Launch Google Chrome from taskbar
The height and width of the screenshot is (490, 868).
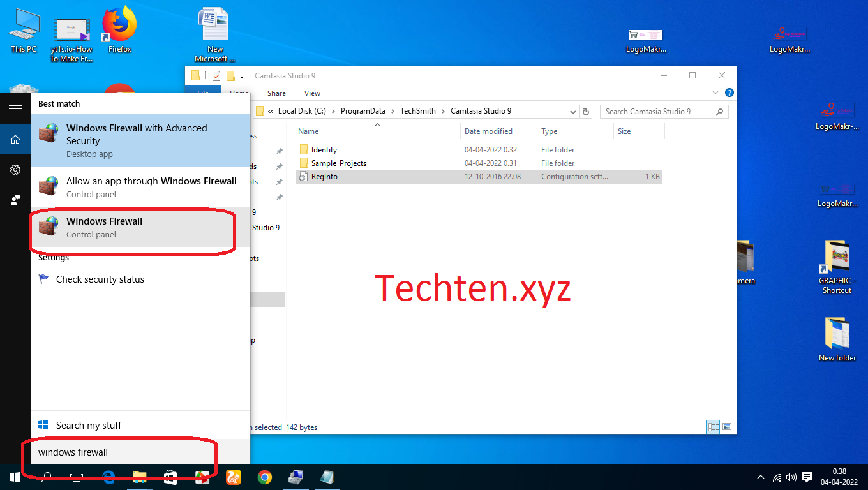coord(265,477)
